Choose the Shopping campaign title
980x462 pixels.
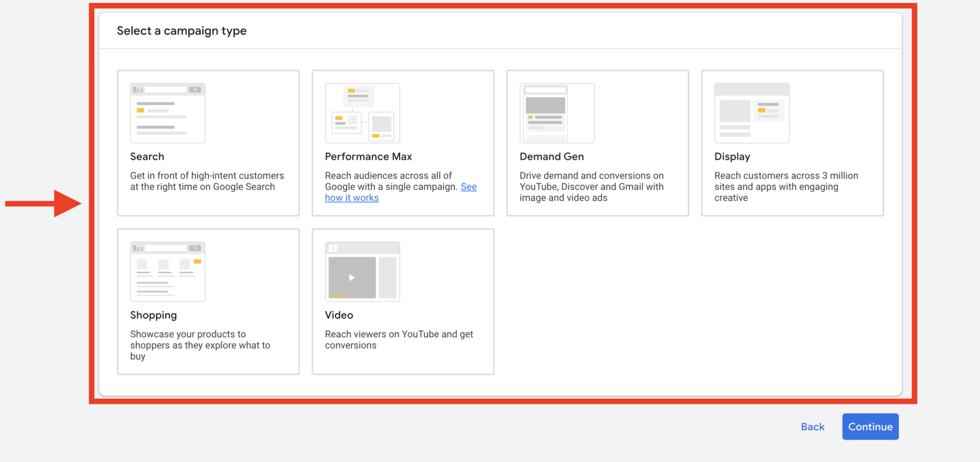(x=154, y=315)
